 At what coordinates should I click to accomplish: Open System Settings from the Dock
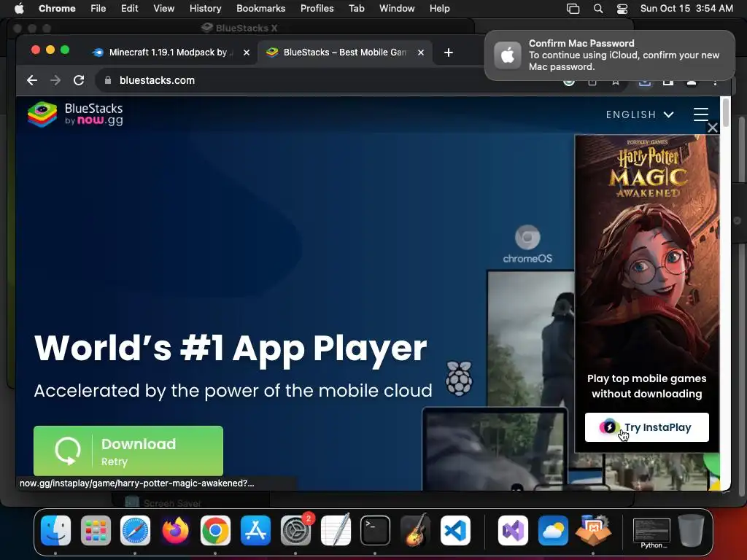295,530
